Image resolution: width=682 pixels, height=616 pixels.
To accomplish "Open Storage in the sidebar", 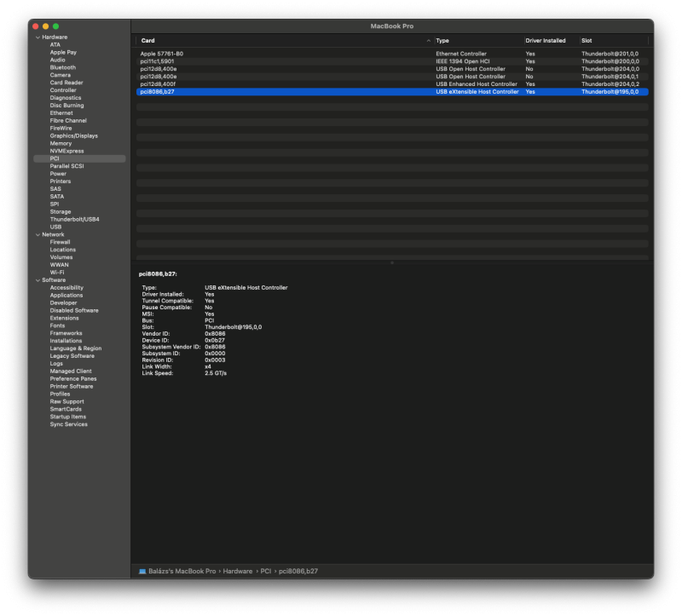I will (60, 212).
